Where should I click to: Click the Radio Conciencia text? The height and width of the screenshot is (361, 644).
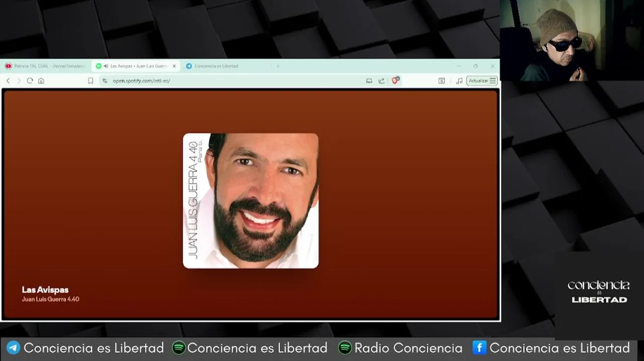[x=408, y=348]
